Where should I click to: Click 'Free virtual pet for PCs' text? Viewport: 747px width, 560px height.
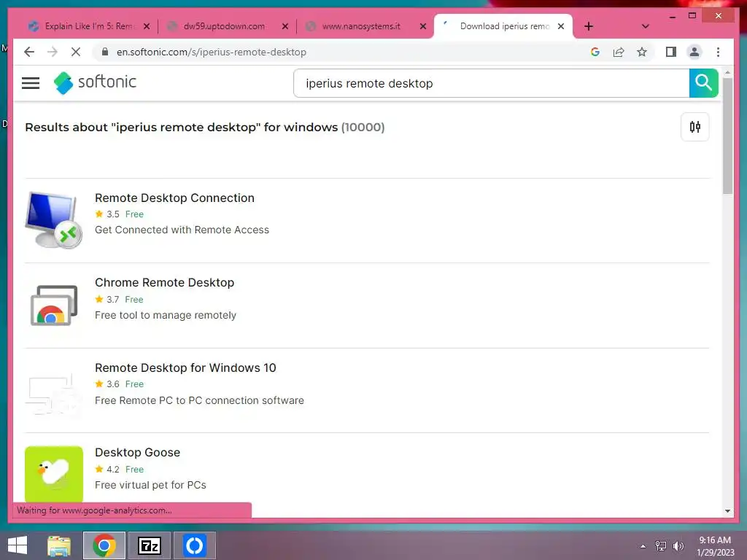click(x=150, y=485)
